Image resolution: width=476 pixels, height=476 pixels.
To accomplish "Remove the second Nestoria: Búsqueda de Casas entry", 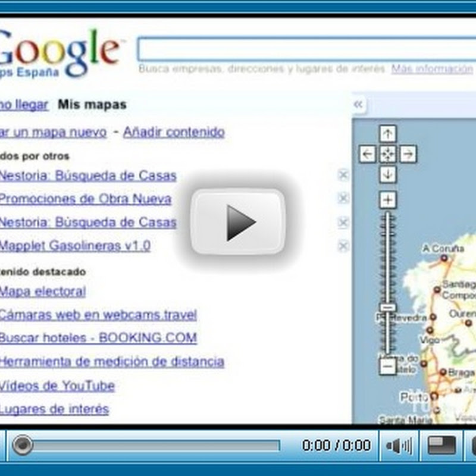I will (x=343, y=223).
